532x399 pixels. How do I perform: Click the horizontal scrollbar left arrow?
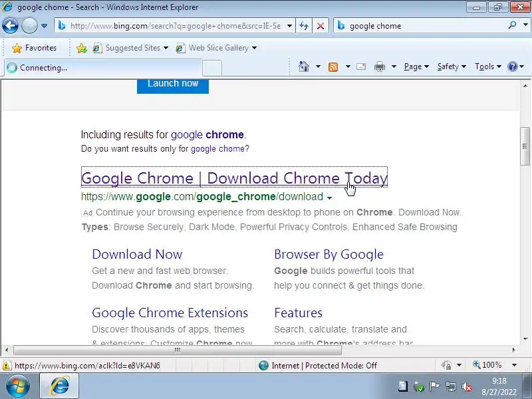(x=7, y=350)
